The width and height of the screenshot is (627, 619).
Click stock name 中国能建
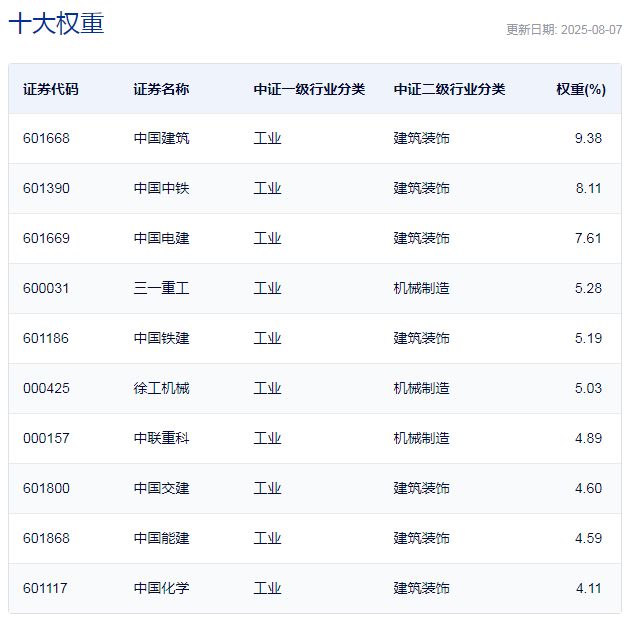click(161, 538)
